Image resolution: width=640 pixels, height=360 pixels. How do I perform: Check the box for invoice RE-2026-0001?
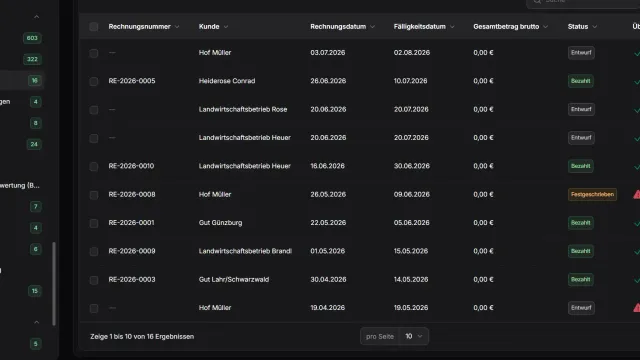click(x=93, y=223)
